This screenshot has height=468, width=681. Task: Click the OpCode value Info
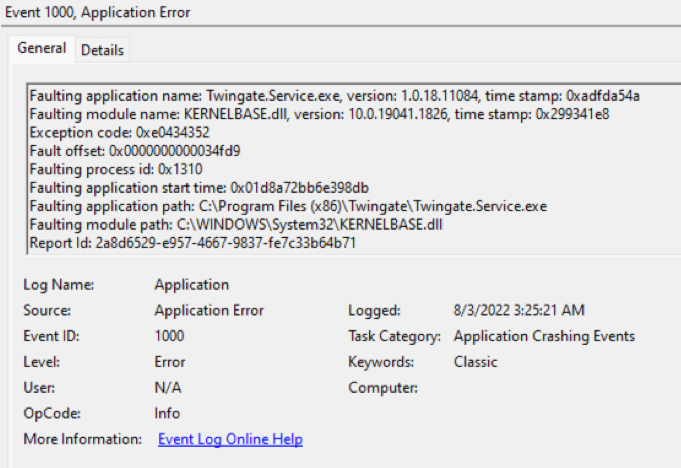click(167, 413)
